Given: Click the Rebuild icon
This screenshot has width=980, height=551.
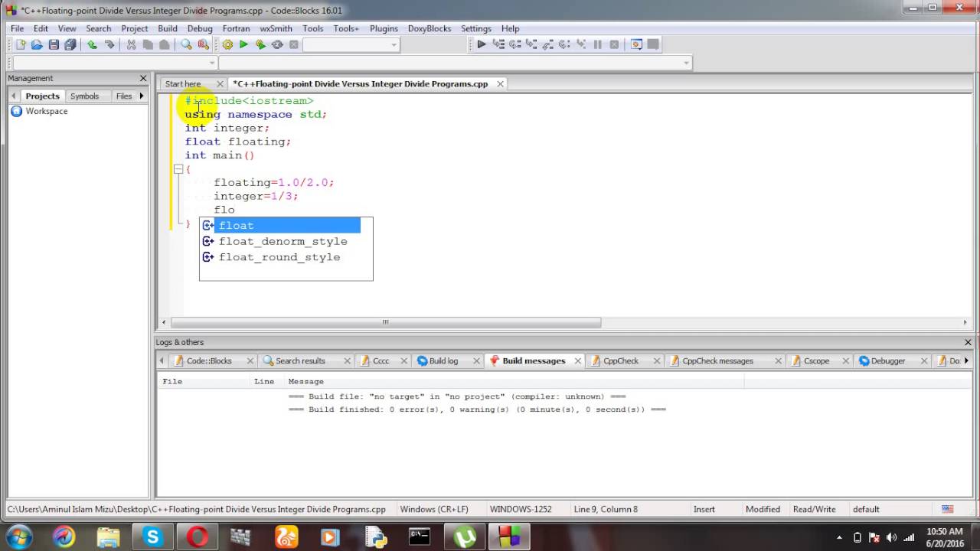Looking at the screenshot, I should click(277, 44).
